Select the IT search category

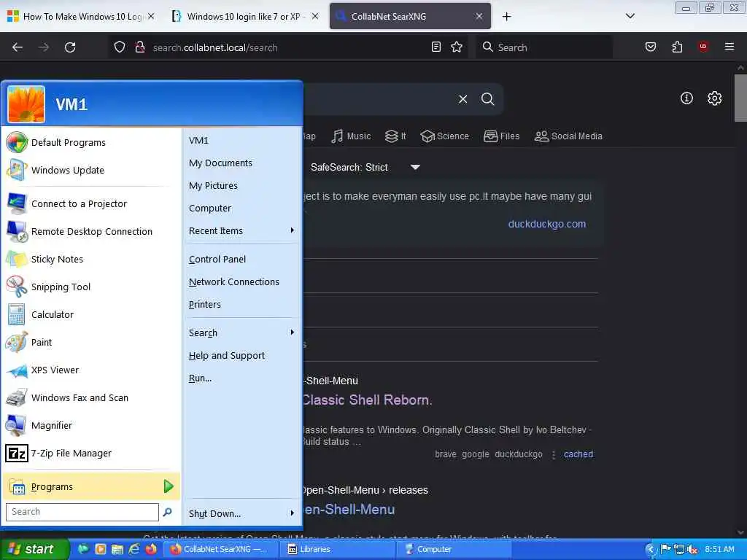[395, 136]
